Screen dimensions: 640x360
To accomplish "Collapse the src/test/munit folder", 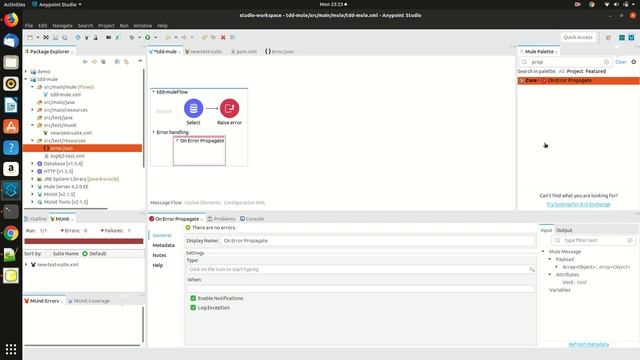I will click(33, 125).
